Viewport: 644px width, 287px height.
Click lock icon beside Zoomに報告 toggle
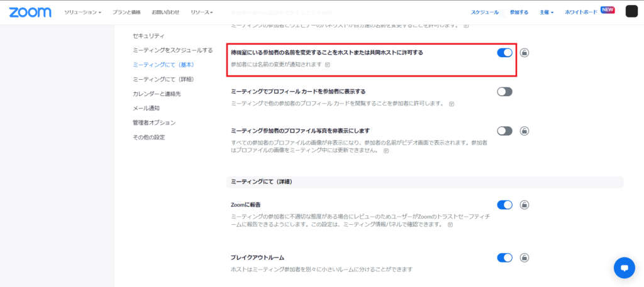click(525, 205)
